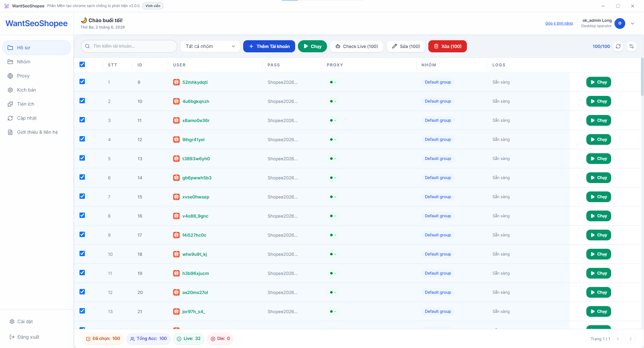644x348 pixels.
Task: Run account as20ms27ol with Chạy
Action: click(x=598, y=292)
